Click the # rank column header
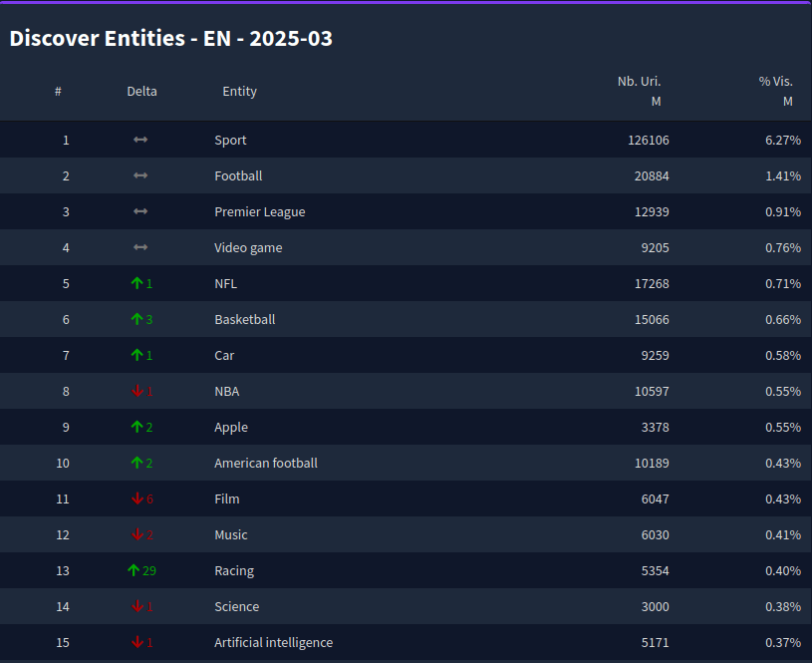This screenshot has width=812, height=663. point(58,92)
